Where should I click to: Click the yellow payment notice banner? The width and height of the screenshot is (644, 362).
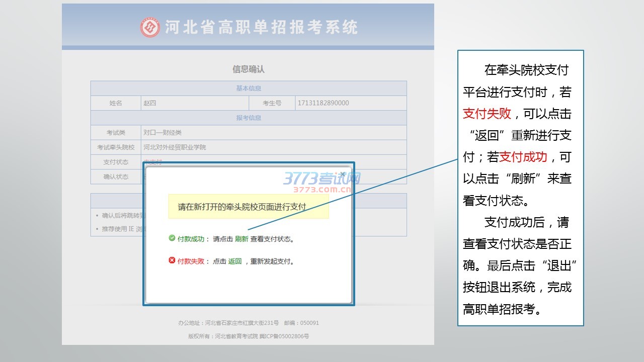(x=248, y=207)
